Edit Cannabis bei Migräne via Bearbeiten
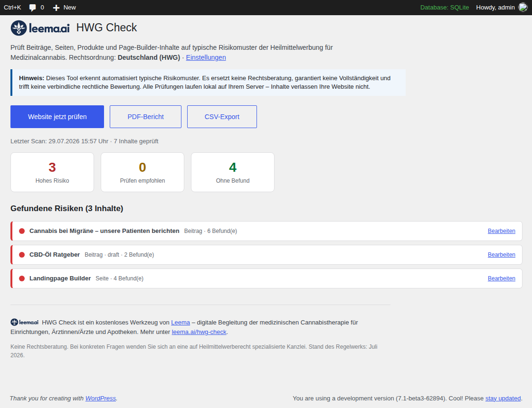532x408 pixels. click(502, 231)
